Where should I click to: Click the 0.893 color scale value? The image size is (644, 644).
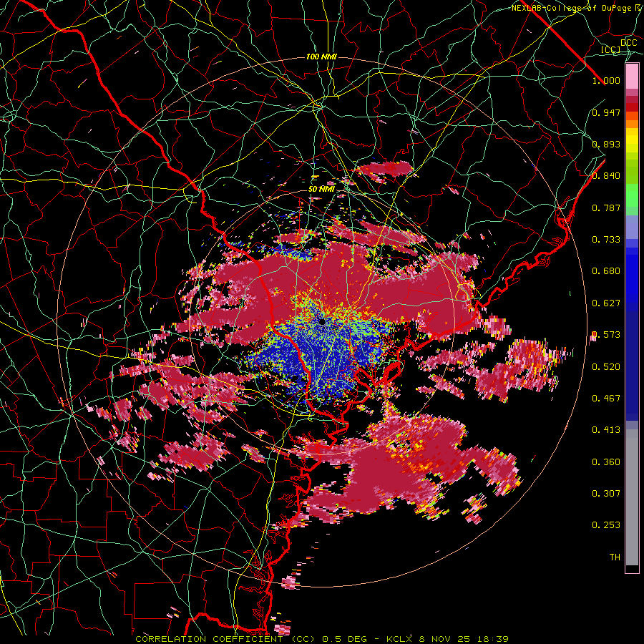point(606,144)
